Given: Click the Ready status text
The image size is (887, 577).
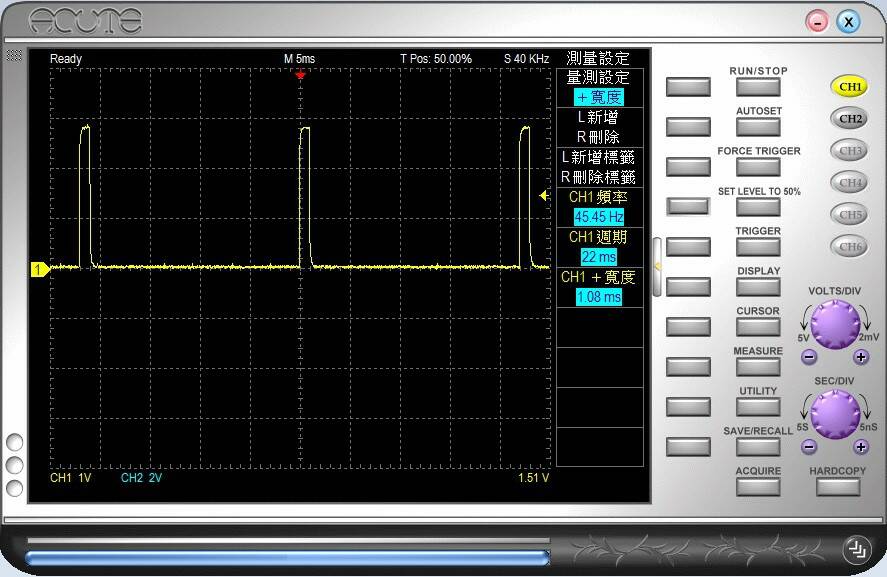Looking at the screenshot, I should (66, 59).
